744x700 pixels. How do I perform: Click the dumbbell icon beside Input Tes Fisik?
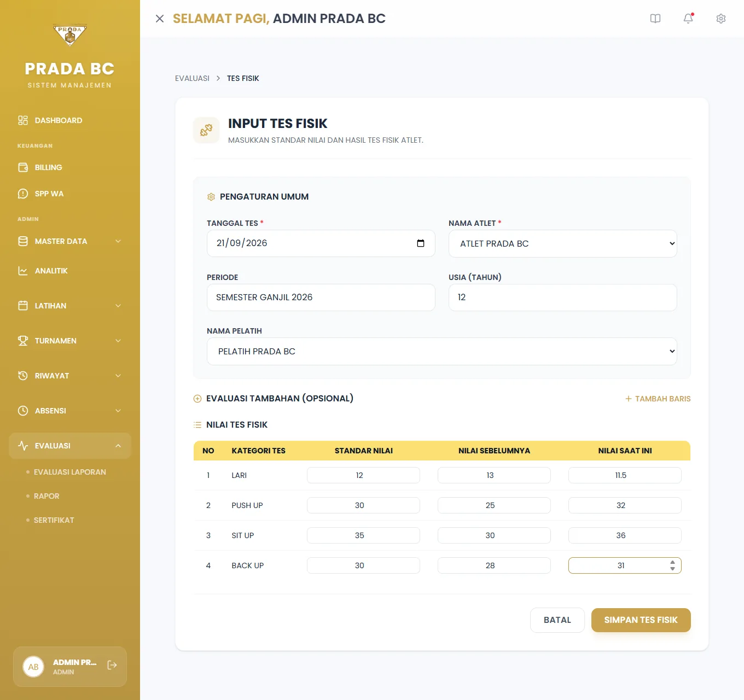click(206, 130)
